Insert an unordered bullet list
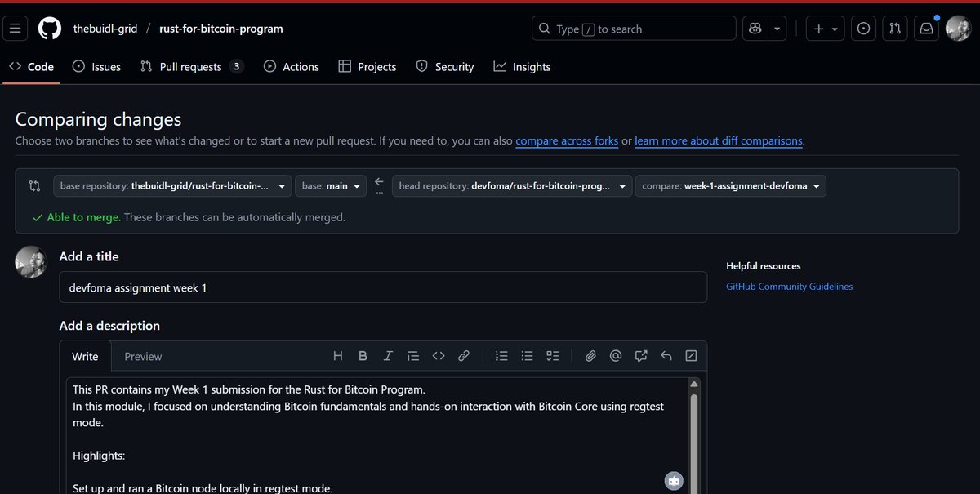Screen dimensions: 980x494 [527, 356]
